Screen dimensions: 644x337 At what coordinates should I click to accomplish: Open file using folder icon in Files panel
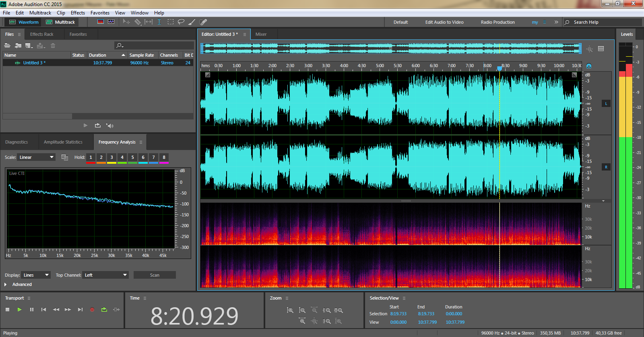click(7, 45)
